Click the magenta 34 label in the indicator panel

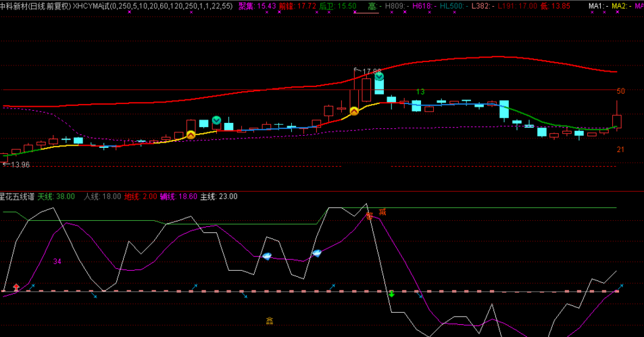(57, 261)
